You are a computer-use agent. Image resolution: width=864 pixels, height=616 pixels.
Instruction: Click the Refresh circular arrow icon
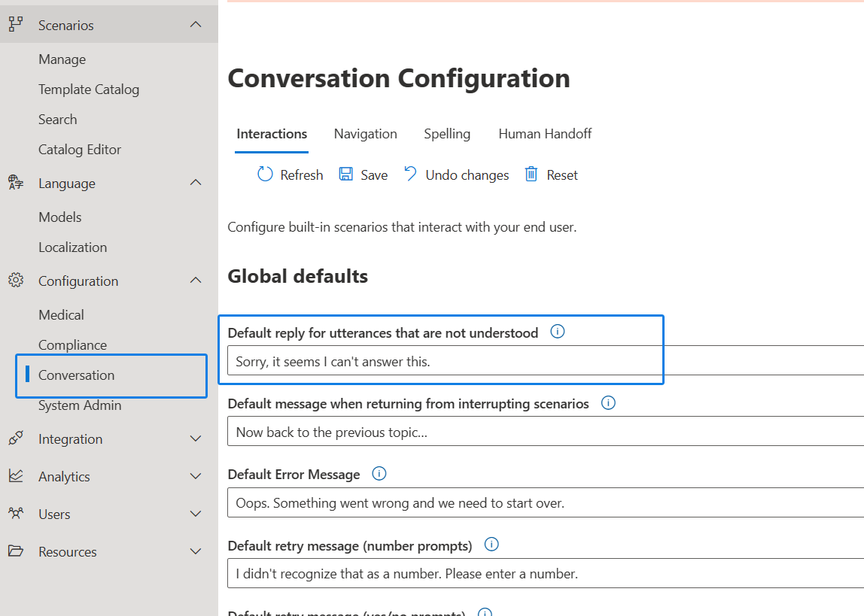pos(265,174)
